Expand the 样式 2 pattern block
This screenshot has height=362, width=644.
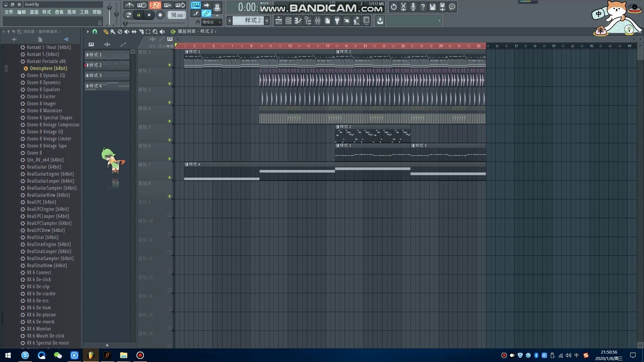89,65
